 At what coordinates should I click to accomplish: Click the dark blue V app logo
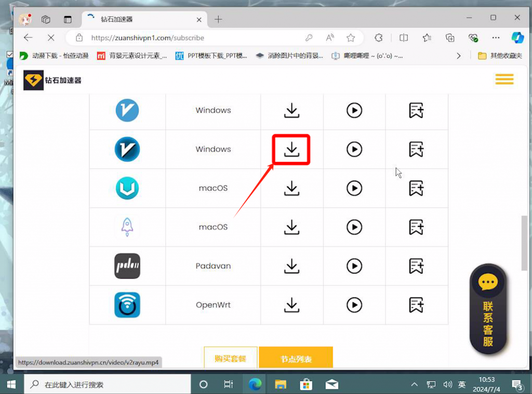(127, 149)
